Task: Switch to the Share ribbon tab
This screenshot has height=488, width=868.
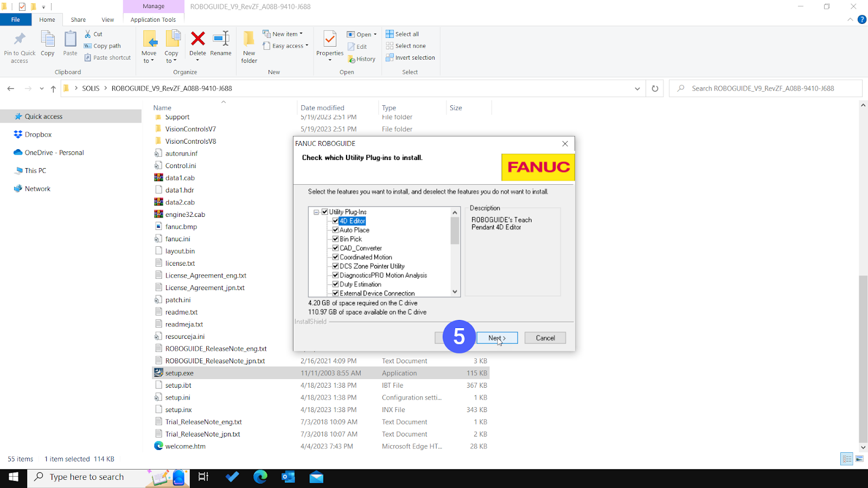Action: tap(78, 19)
